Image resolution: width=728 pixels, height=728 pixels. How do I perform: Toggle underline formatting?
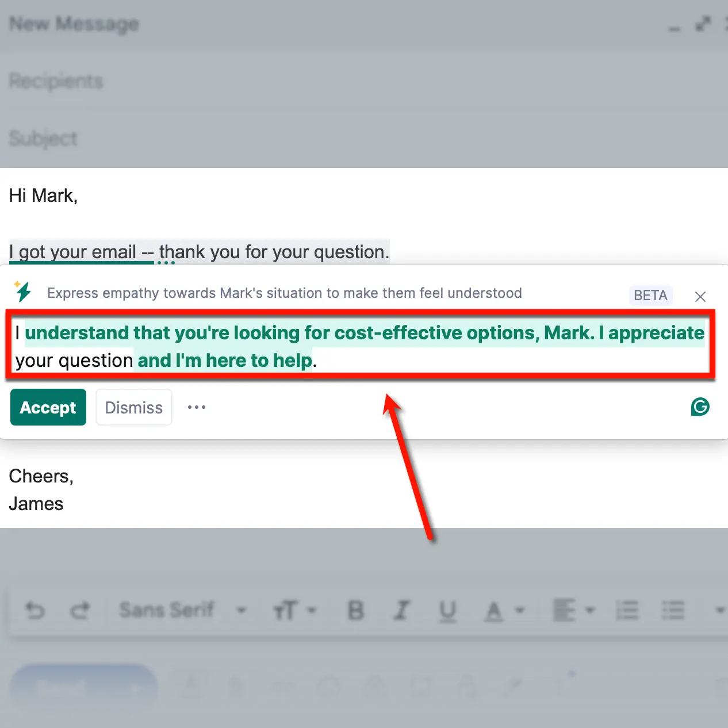click(449, 611)
